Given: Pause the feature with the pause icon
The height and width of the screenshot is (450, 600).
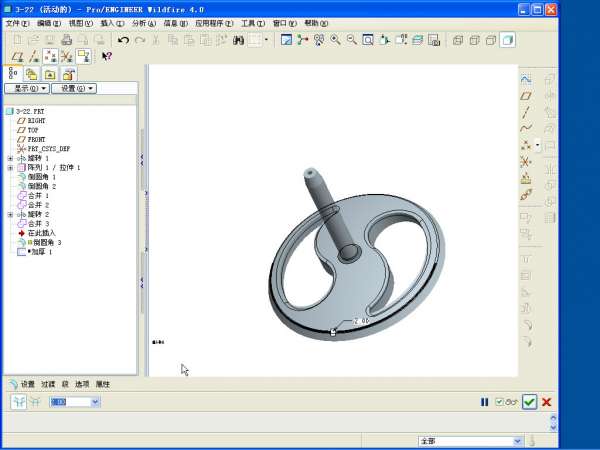Looking at the screenshot, I should (x=485, y=402).
